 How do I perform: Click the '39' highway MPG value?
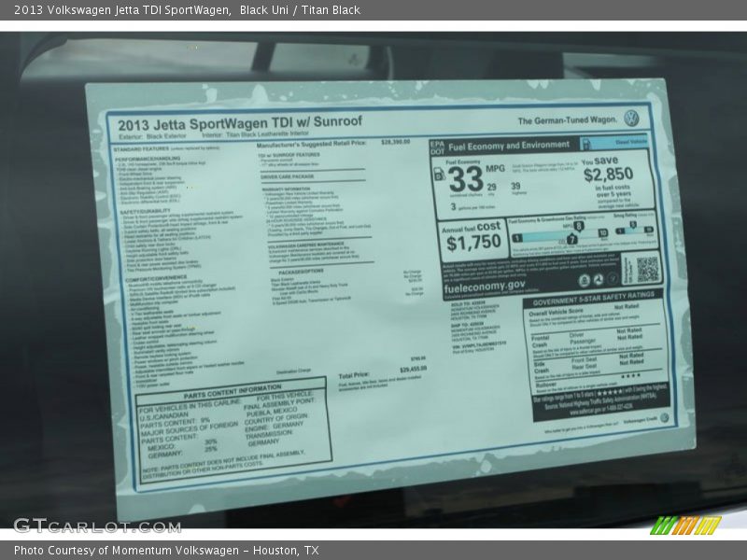click(515, 186)
